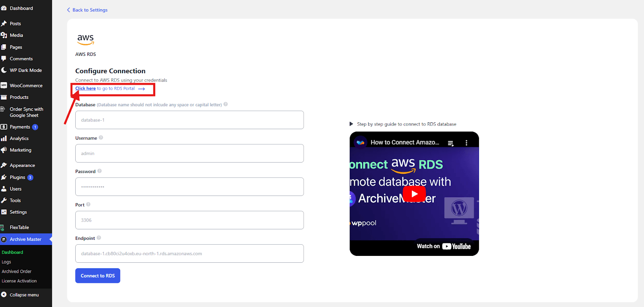Click the FlexTable icon in sidebar
Screen dimensions: 644x307
3,227
